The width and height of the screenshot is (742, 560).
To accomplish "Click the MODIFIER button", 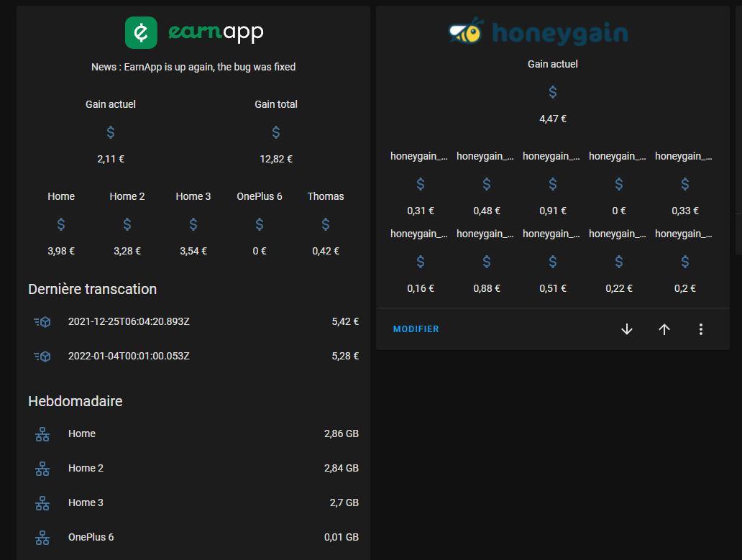I will [416, 329].
